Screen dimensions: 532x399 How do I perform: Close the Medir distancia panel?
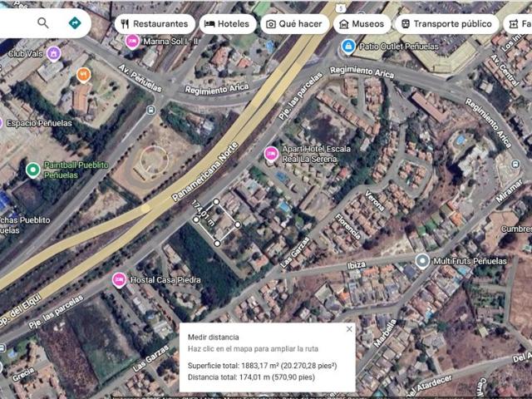coord(349,329)
